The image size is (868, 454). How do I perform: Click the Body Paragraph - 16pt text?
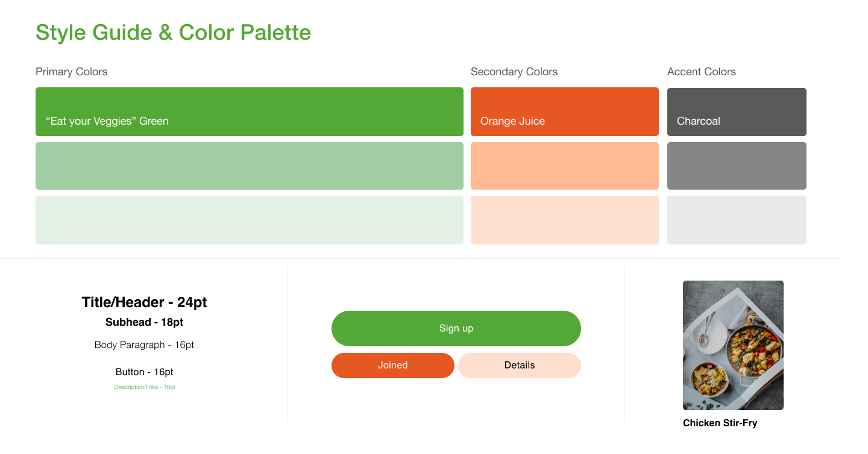(x=145, y=345)
